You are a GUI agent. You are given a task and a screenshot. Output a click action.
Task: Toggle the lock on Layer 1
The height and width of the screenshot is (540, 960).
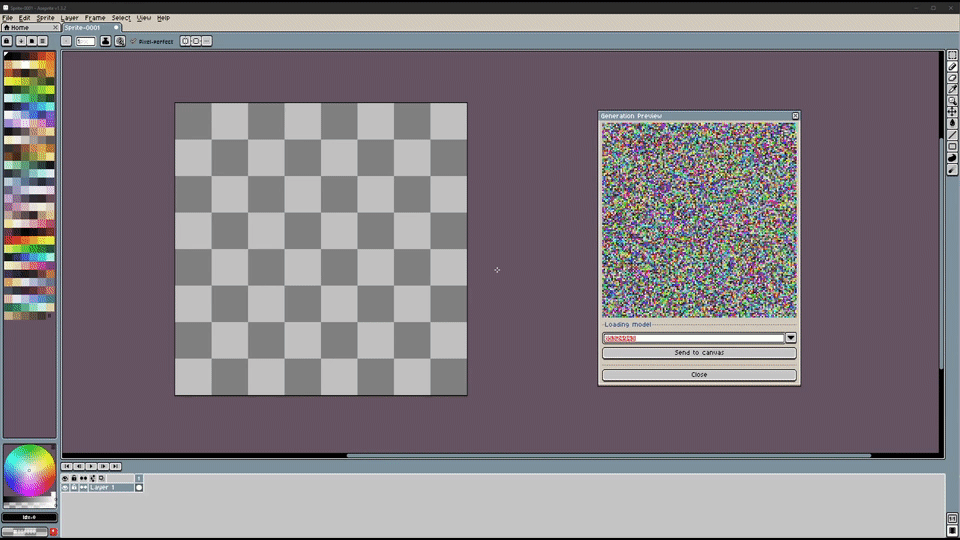74,487
